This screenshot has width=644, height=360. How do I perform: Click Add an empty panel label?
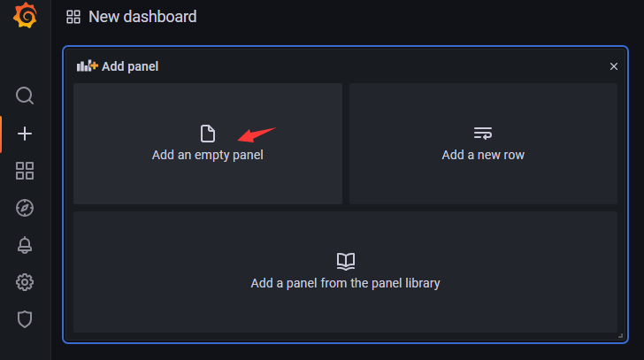click(207, 155)
